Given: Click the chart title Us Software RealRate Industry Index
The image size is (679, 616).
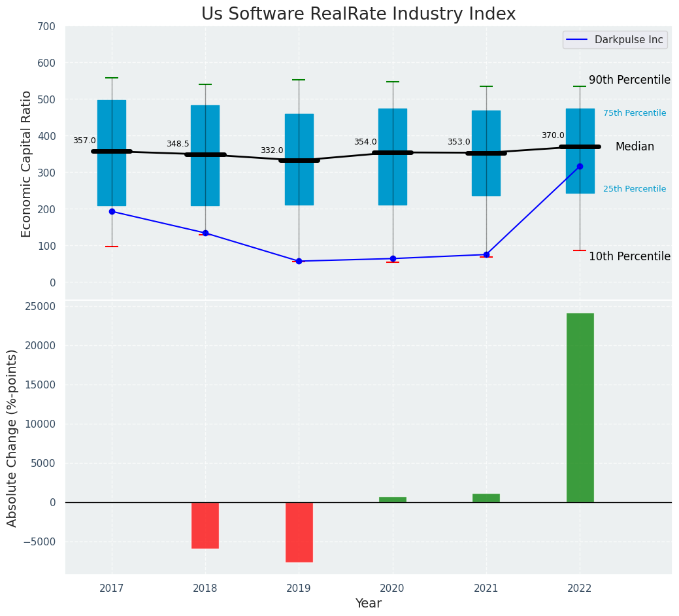Looking at the screenshot, I should point(358,14).
